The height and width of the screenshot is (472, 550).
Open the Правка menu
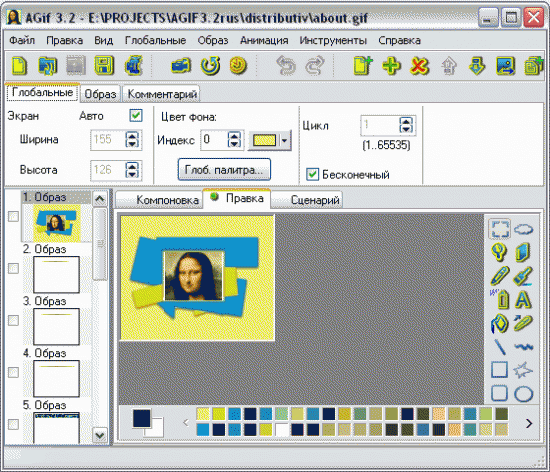tap(65, 40)
